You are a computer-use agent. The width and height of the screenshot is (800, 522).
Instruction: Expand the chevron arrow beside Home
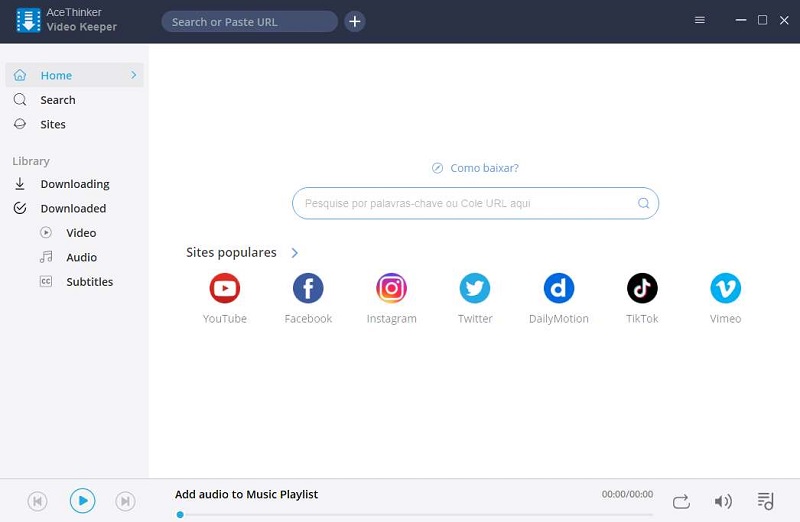click(134, 75)
